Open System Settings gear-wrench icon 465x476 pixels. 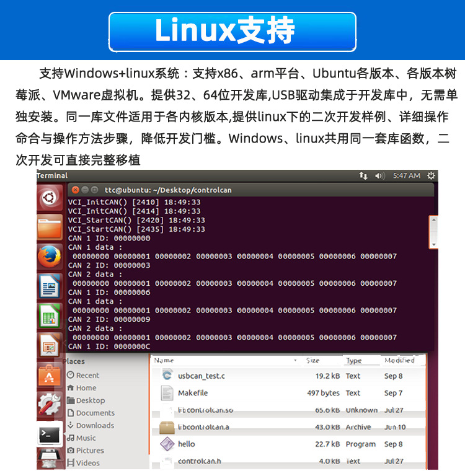[x=49, y=404]
